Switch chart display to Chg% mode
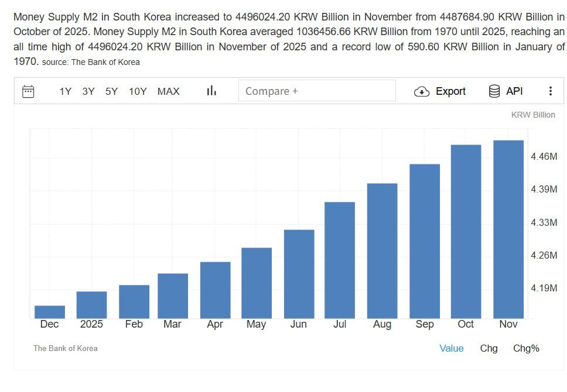 pyautogui.click(x=526, y=348)
